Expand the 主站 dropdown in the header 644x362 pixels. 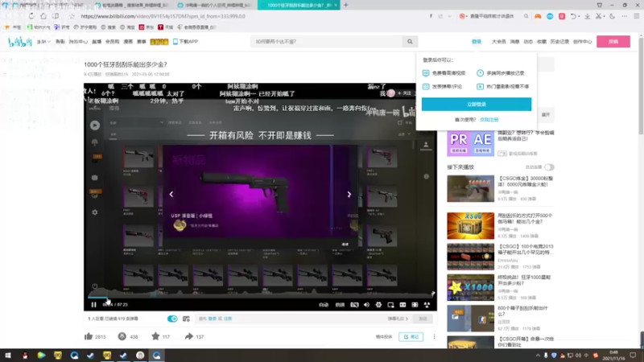(43, 42)
